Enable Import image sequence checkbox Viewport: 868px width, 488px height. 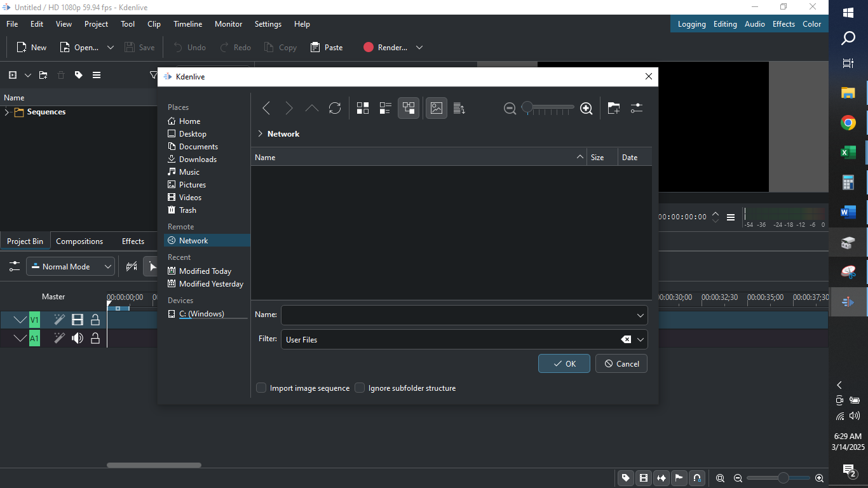click(x=261, y=388)
